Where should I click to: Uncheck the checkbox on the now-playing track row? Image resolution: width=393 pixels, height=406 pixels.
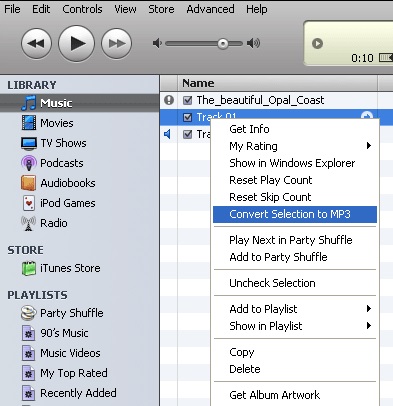[x=188, y=134]
